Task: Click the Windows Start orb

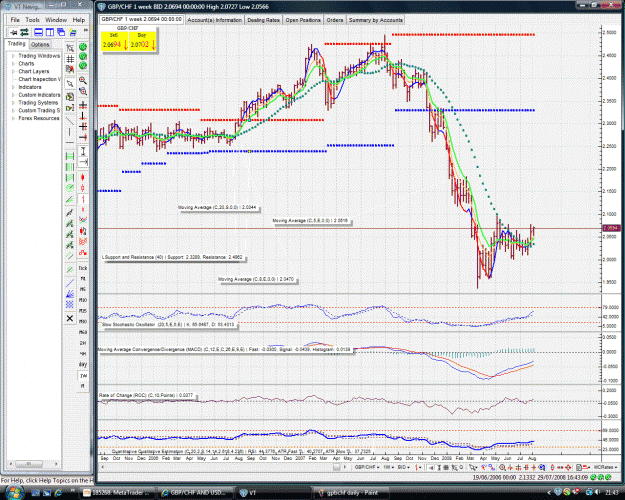Action: pos(15,492)
